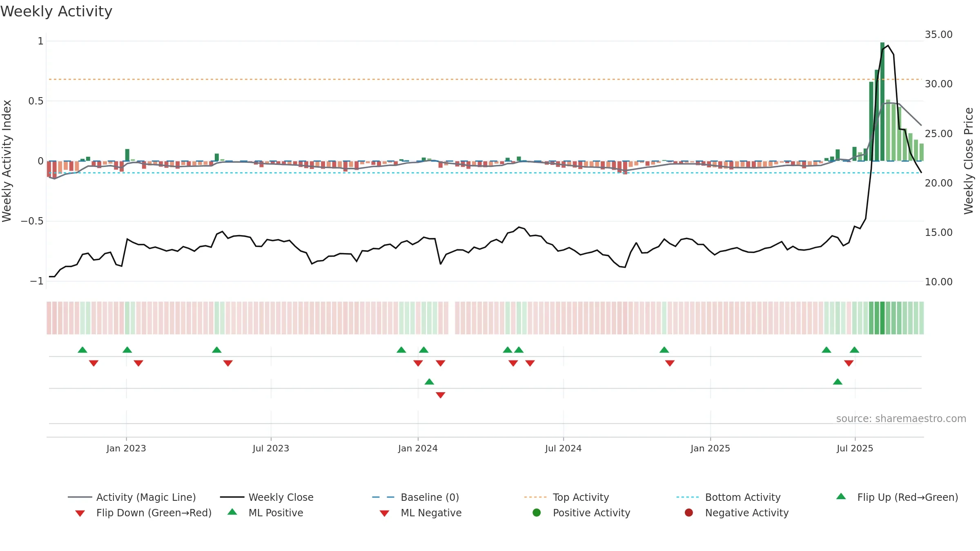Select the flip-down triangle near Nov 2024

coord(670,363)
